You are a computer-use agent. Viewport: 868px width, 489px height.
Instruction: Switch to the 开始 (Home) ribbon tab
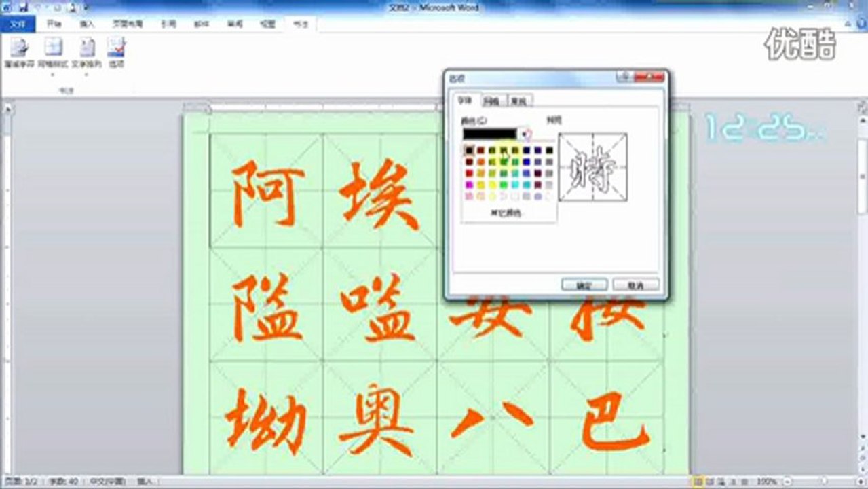click(54, 24)
